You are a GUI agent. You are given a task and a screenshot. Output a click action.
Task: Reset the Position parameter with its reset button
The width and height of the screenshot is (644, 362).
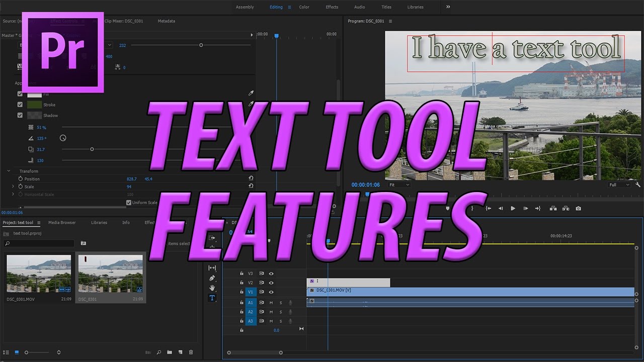(x=251, y=178)
